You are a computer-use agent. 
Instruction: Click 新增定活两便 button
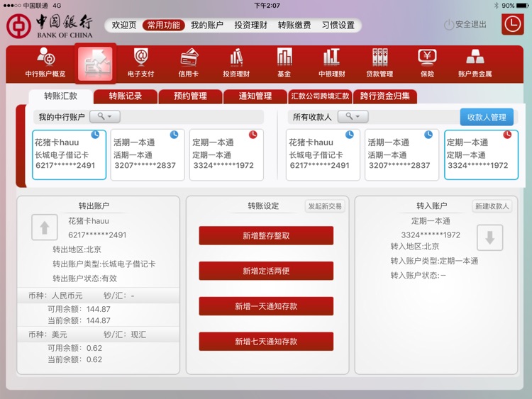pos(266,271)
